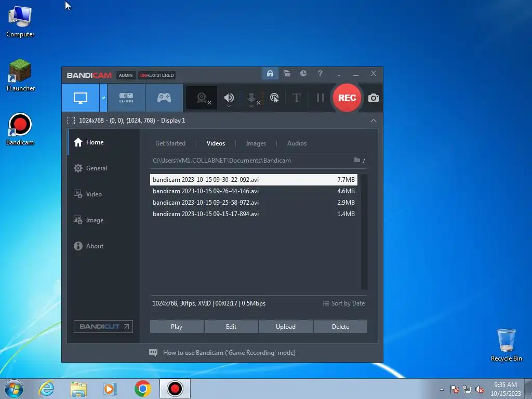The width and height of the screenshot is (532, 399).
Task: Open help question mark icon
Action: click(x=320, y=73)
